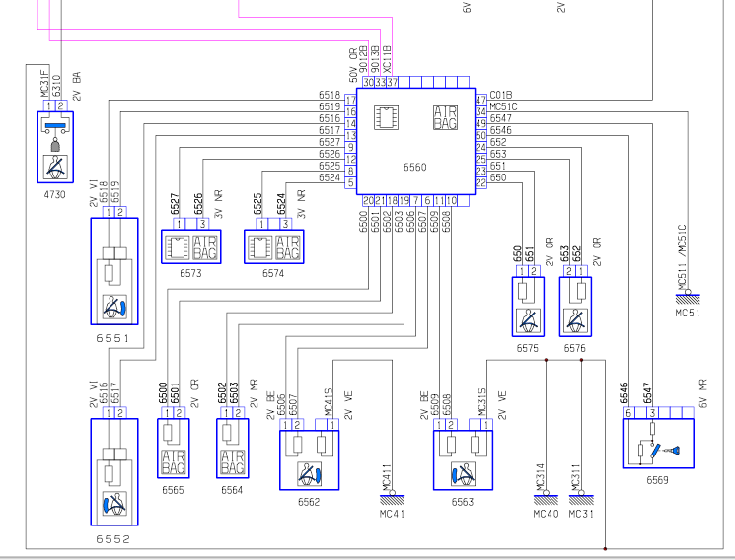
Task: Click the component label 6564
Action: click(232, 490)
